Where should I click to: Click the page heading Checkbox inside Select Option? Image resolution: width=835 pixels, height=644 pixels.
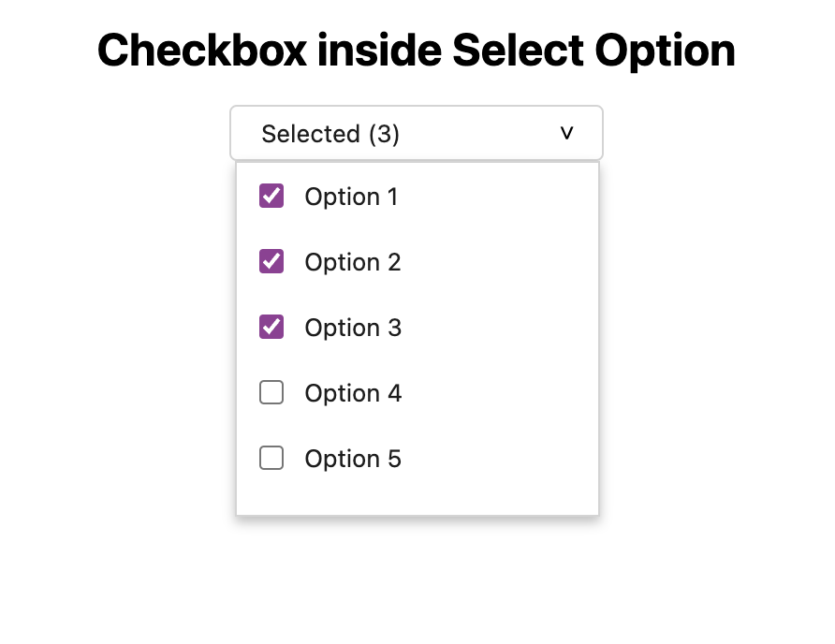[417, 51]
